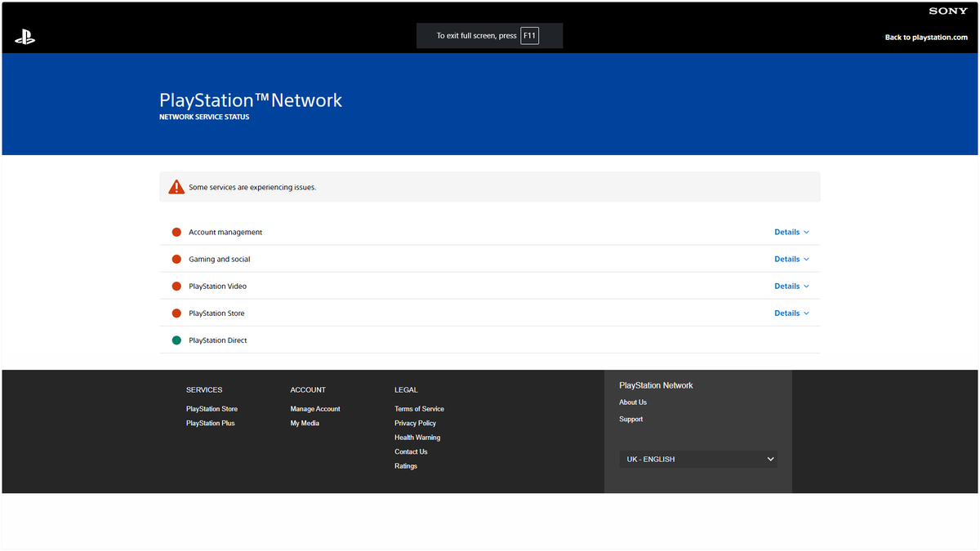Click the Gaming and social row label

(220, 259)
